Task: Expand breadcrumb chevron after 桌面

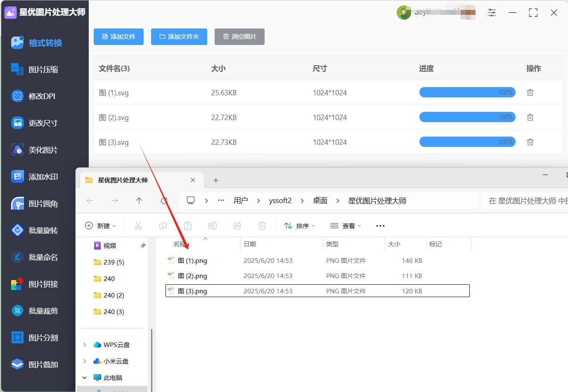Action: coord(338,201)
